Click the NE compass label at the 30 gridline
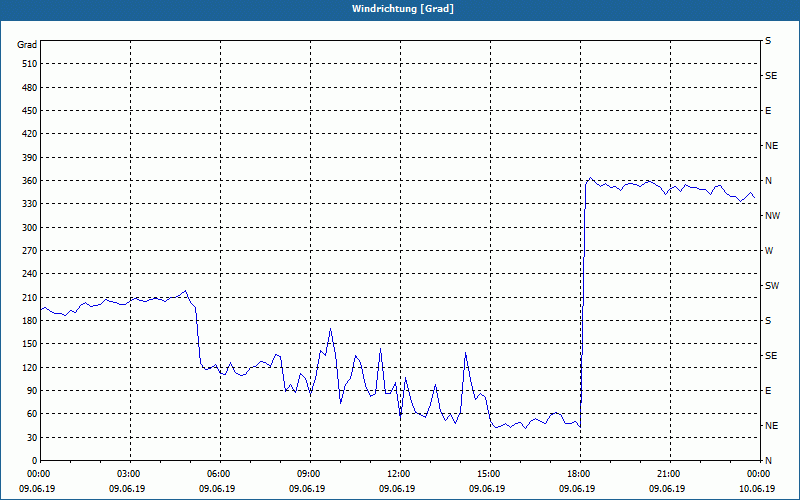This screenshot has width=800, height=500. coord(771,426)
